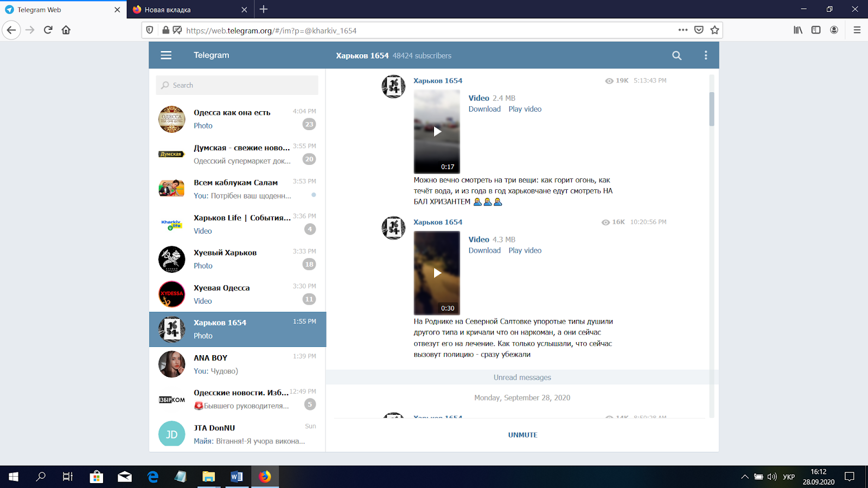Go to the browser home page

tap(66, 30)
